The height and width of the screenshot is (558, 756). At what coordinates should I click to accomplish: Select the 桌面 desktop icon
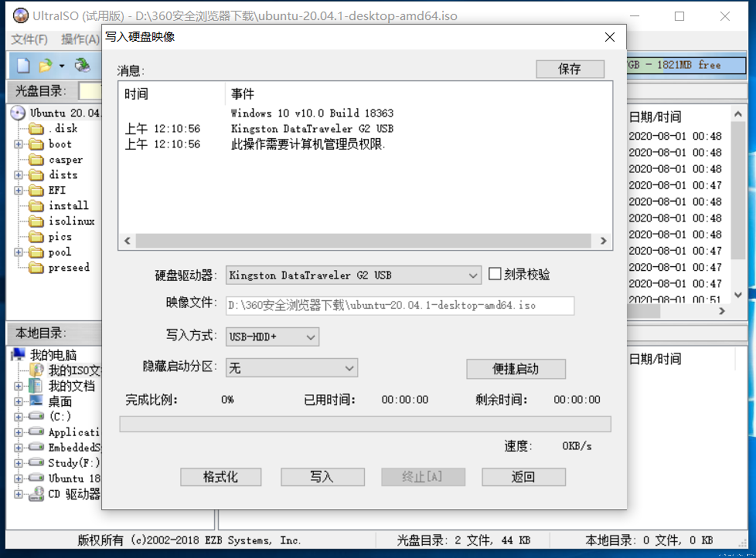pos(36,401)
